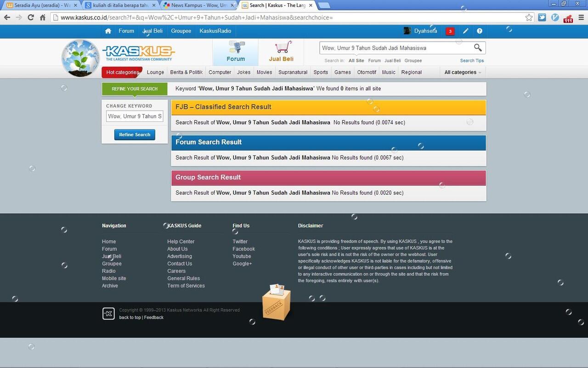Viewport: 588px width, 368px height.
Task: Click the Dyahsera username
Action: 425,31
